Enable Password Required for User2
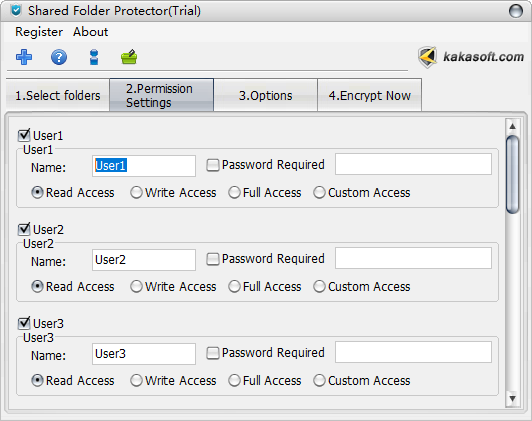The image size is (532, 421). [213, 259]
